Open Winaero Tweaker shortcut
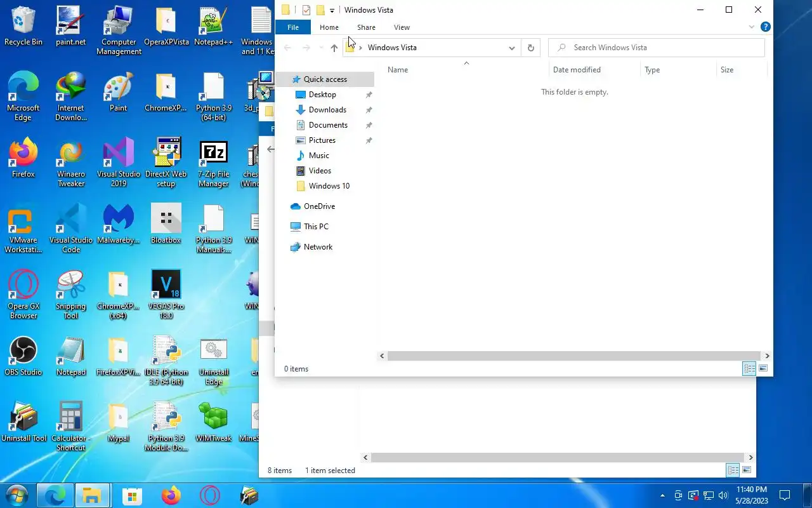The image size is (812, 508). tap(70, 163)
